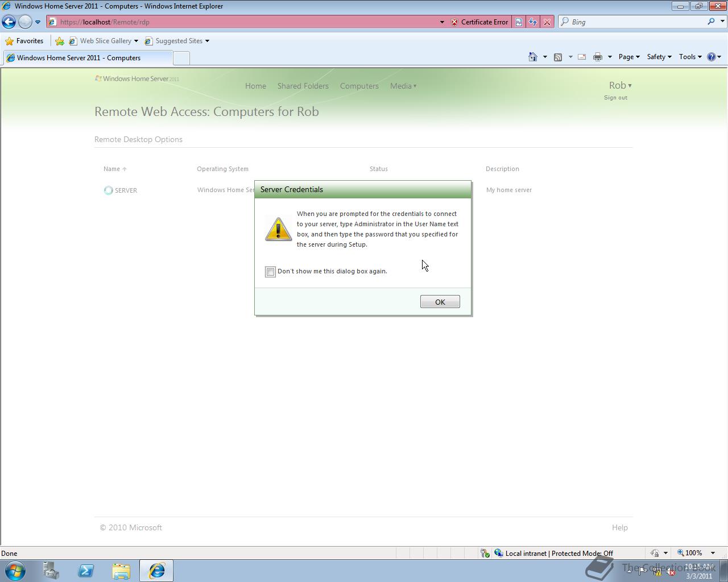Click the 'My home server' description text

(x=508, y=190)
